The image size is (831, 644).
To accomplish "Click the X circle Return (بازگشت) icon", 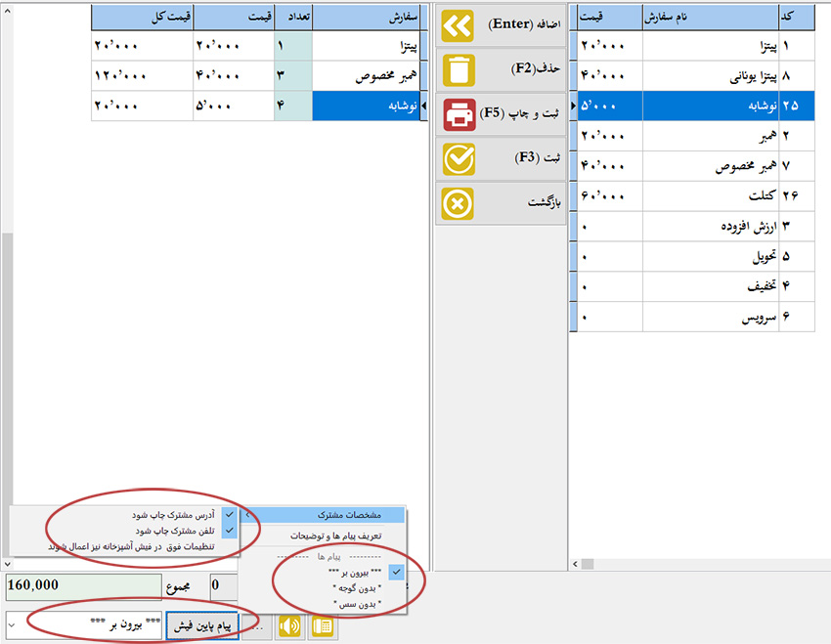I will point(458,204).
